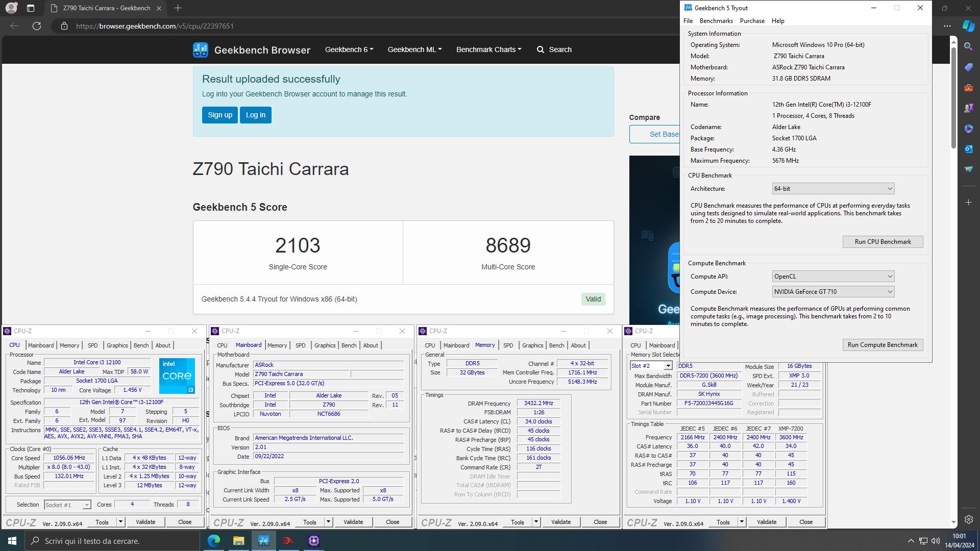Click the Log in button
Image resolution: width=980 pixels, height=551 pixels.
256,115
